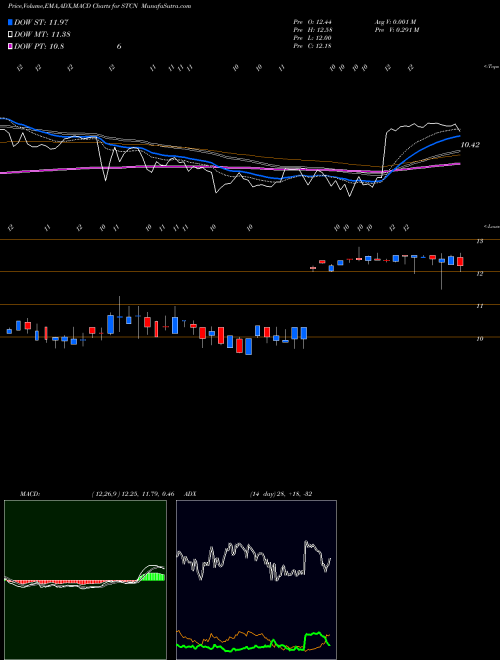Click the last red candlestick on the right
This screenshot has width=500, height=660.
[x=460, y=261]
